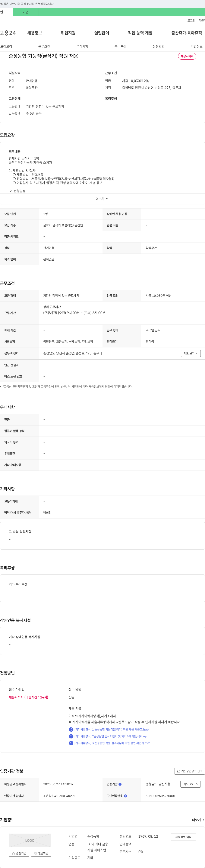Click founding date 1969. 08. 12
The image size is (205, 868).
(x=148, y=836)
